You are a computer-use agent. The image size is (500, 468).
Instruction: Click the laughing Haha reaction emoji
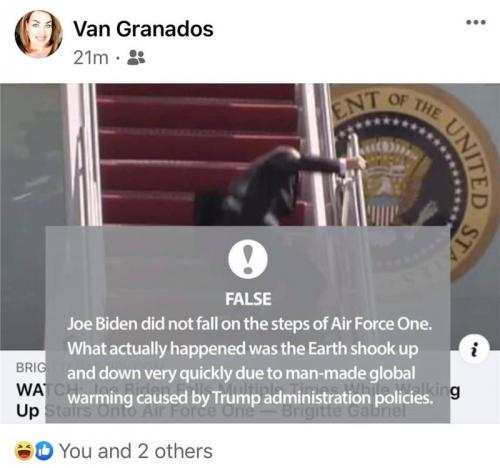tap(23, 451)
